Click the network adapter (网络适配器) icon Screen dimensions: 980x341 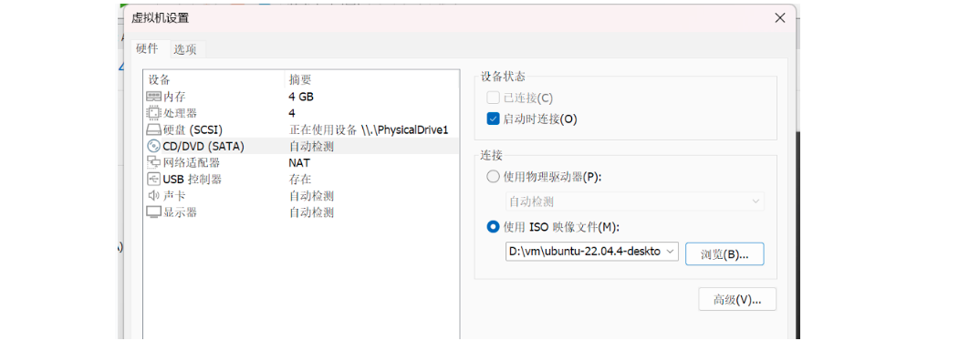tap(153, 162)
